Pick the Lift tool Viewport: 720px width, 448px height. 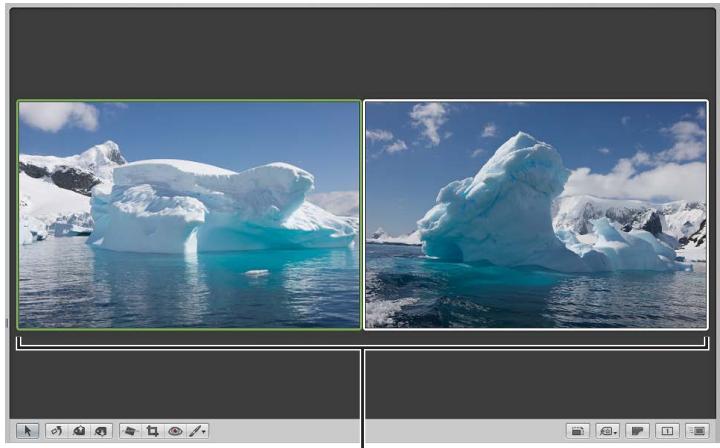79,431
